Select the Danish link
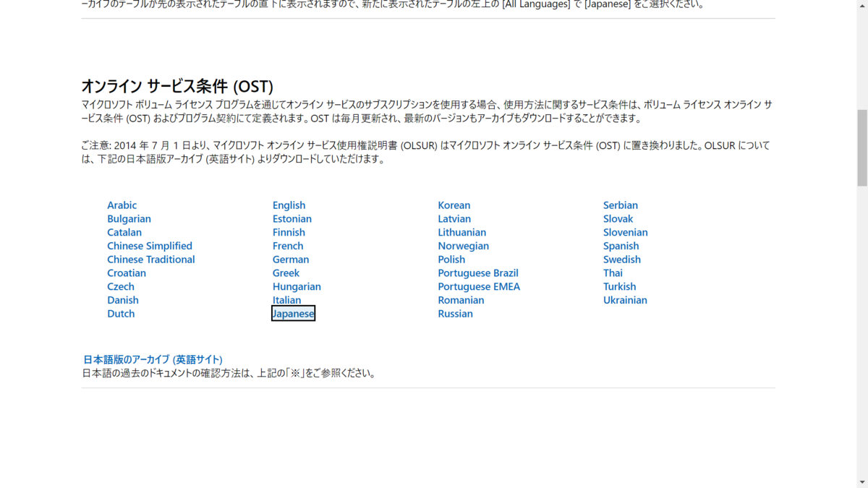 click(123, 300)
